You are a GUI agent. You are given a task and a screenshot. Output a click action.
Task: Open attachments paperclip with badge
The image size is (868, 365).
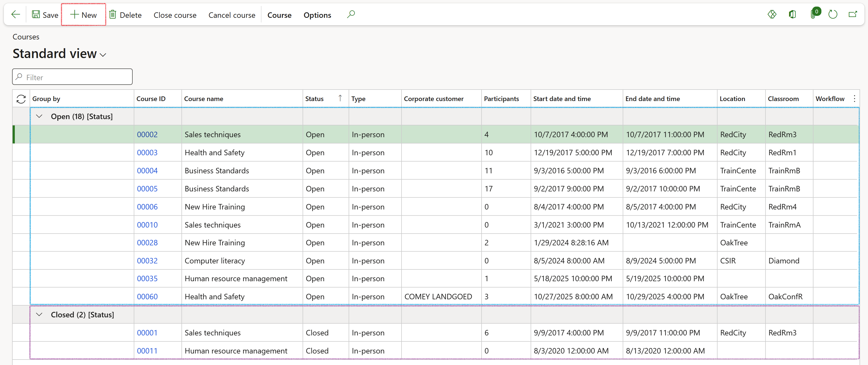[813, 15]
